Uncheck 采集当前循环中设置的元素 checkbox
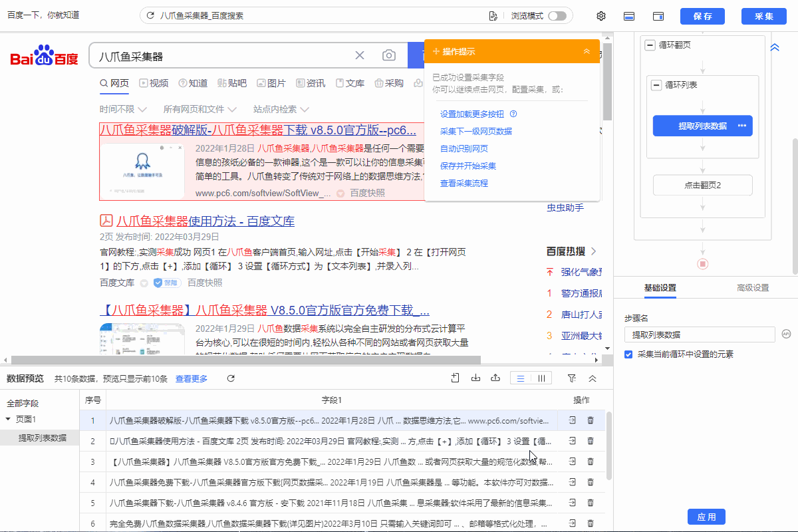 pyautogui.click(x=628, y=354)
